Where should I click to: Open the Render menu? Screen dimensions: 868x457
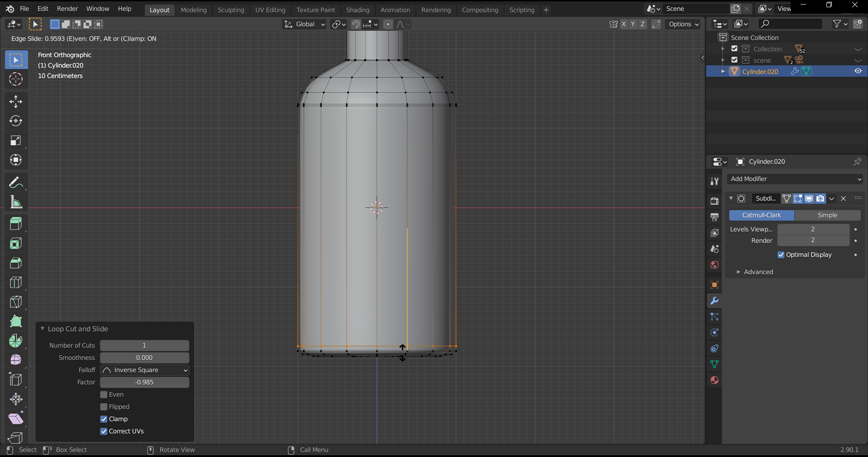pos(67,9)
